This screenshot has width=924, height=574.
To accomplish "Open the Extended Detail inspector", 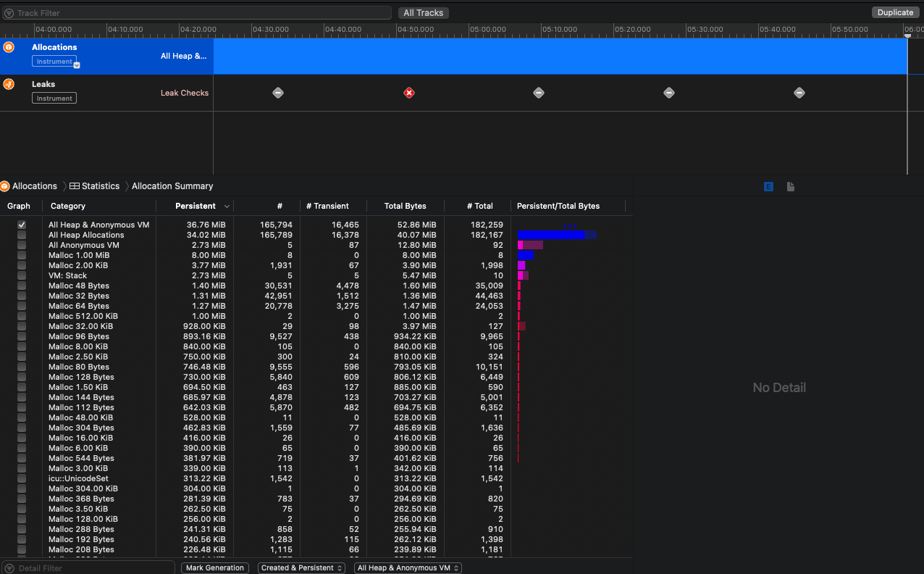I will [x=768, y=186].
